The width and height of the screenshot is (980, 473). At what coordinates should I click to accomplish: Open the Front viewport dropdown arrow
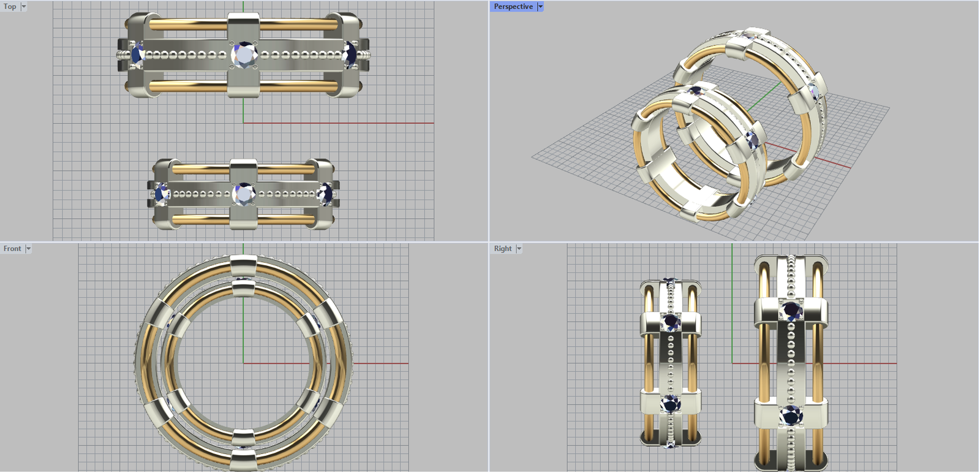[x=28, y=249]
